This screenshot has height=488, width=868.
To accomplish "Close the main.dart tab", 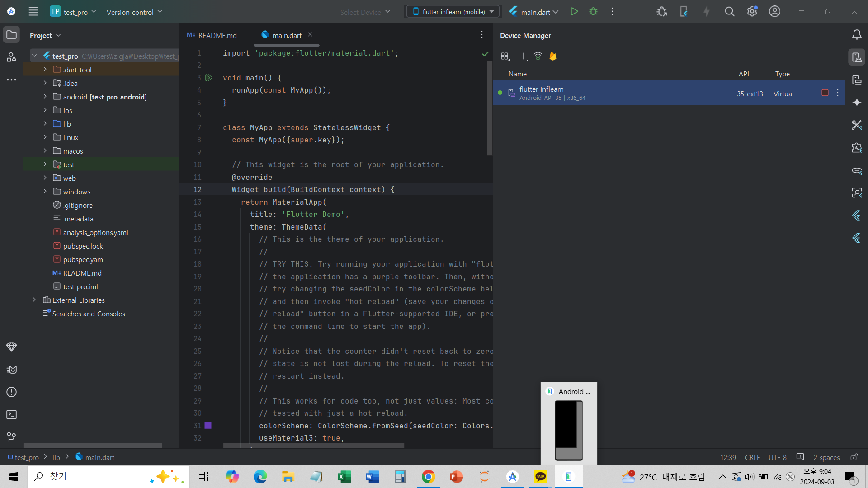I will pos(310,34).
